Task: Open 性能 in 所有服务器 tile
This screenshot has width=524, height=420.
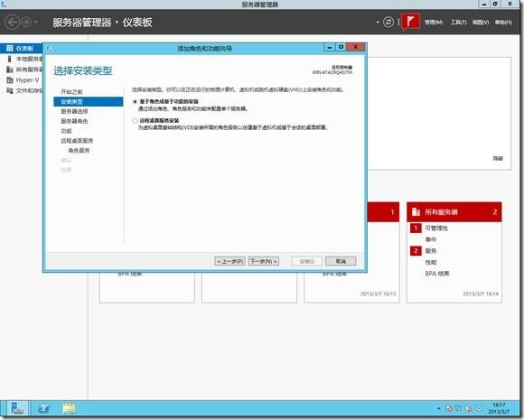Action: [431, 262]
